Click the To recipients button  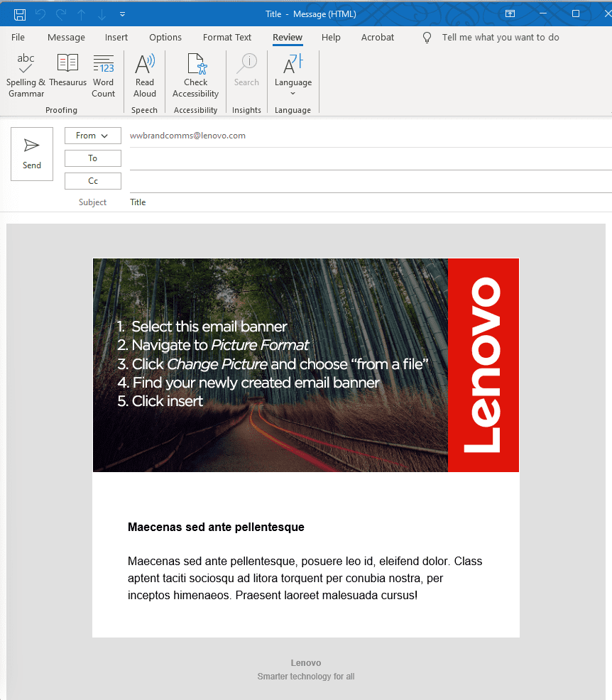(x=93, y=158)
